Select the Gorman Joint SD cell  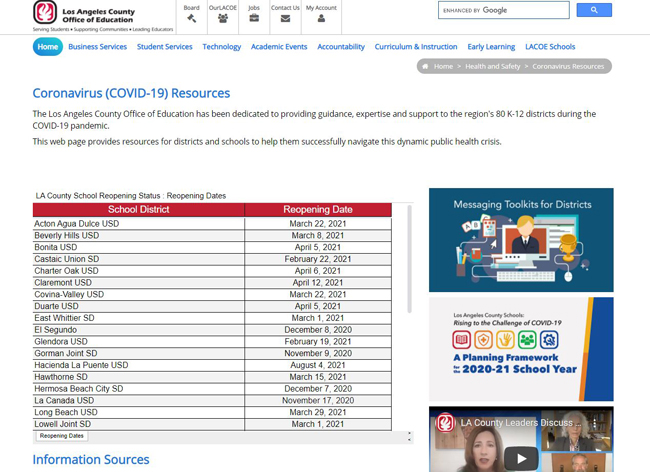pos(138,353)
